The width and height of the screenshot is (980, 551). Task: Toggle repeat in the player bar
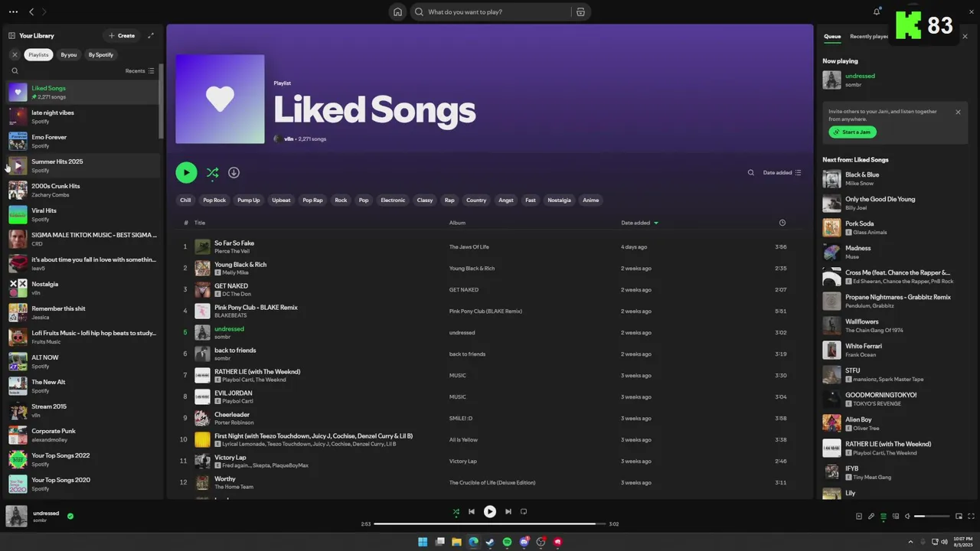[x=524, y=511]
